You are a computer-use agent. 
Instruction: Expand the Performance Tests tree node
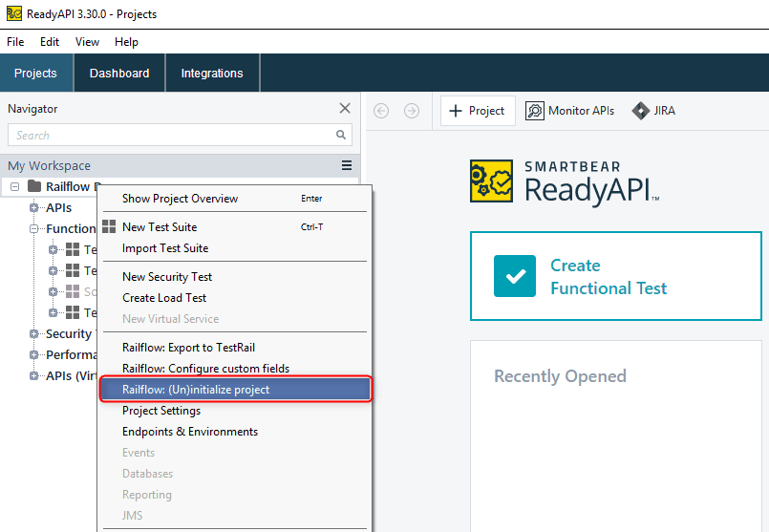[33, 355]
